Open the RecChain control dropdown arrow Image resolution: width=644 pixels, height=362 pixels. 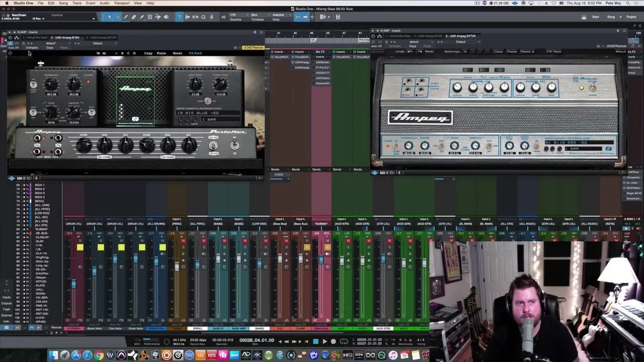pos(94,19)
